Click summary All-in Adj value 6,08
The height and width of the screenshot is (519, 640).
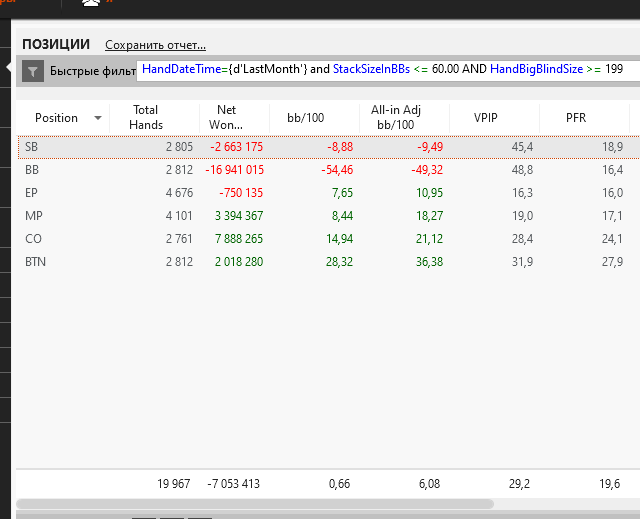pos(429,484)
